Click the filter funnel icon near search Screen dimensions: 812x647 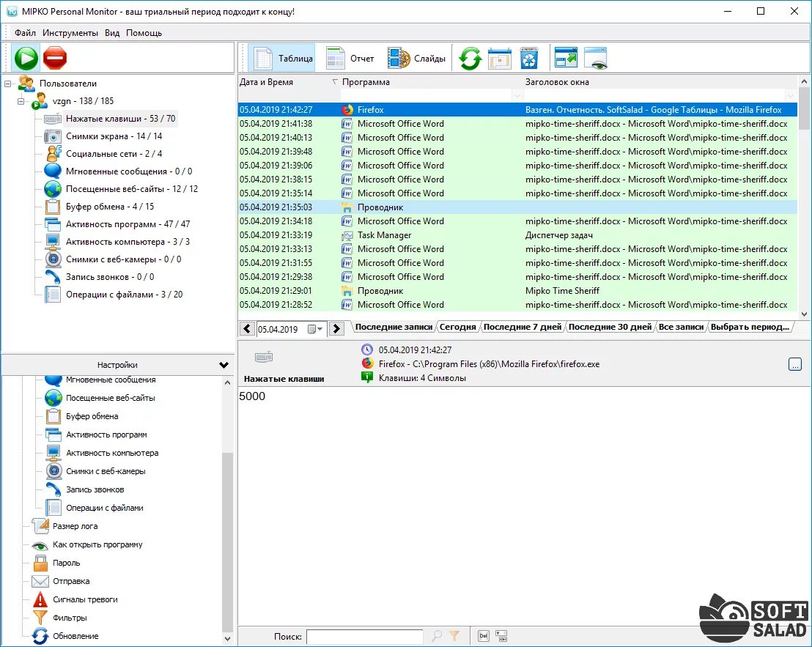(454, 636)
